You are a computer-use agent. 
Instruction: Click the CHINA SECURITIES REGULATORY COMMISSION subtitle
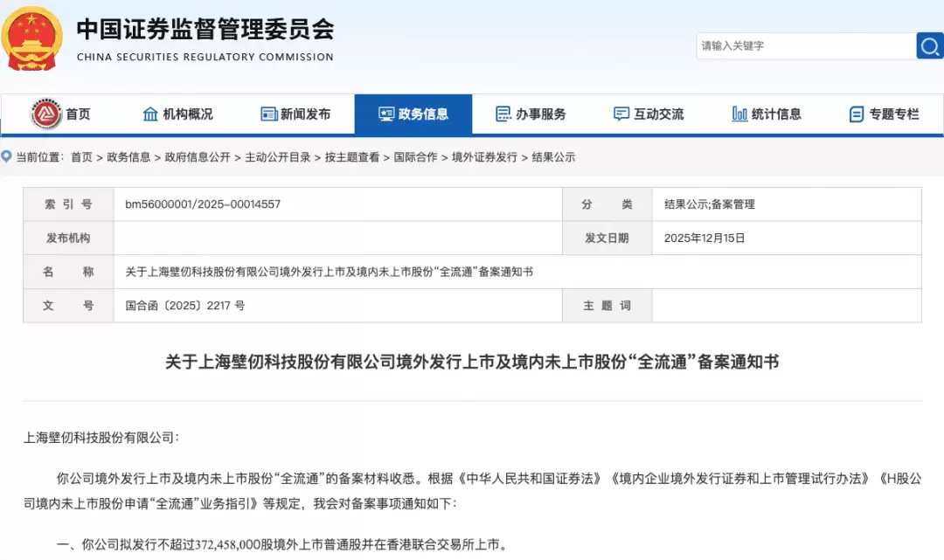click(x=205, y=57)
